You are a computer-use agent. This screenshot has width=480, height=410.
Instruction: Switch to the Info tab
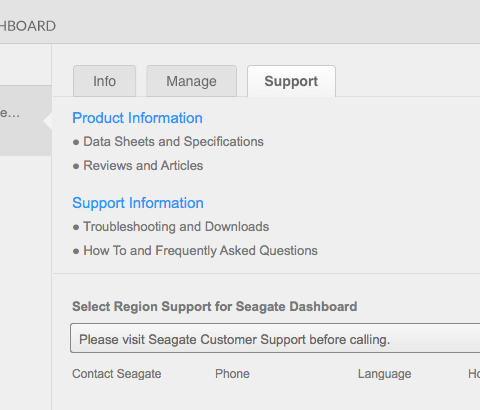coord(104,81)
